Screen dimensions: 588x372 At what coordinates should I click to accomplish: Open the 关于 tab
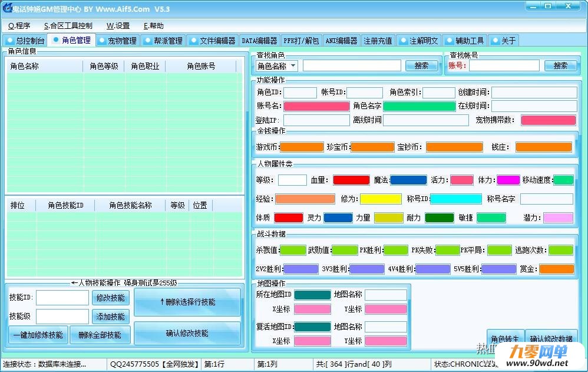pyautogui.click(x=504, y=41)
